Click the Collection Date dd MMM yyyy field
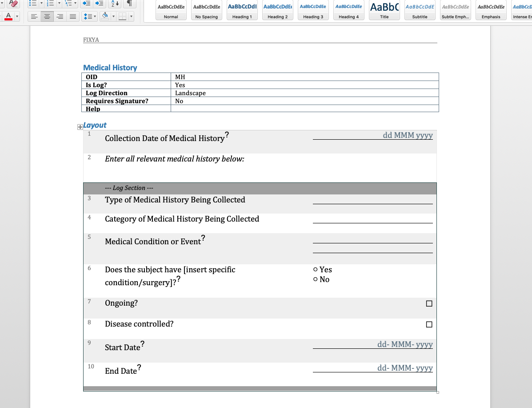The height and width of the screenshot is (408, 532). click(x=373, y=135)
